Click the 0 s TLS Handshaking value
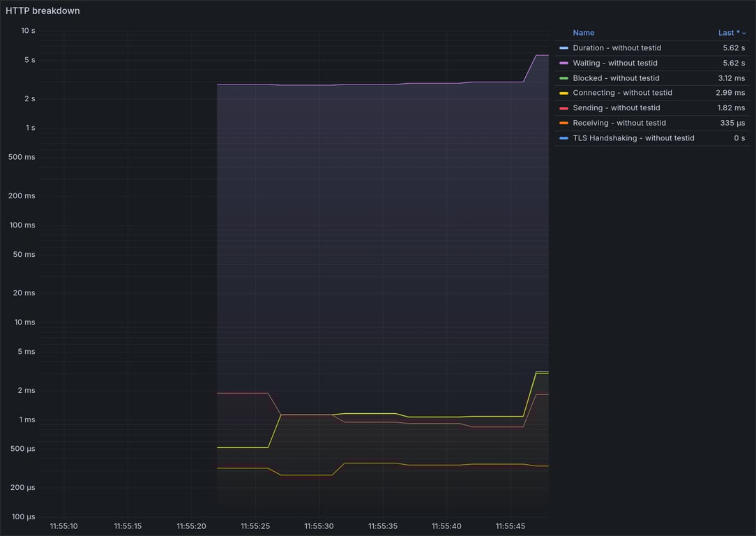 click(739, 138)
